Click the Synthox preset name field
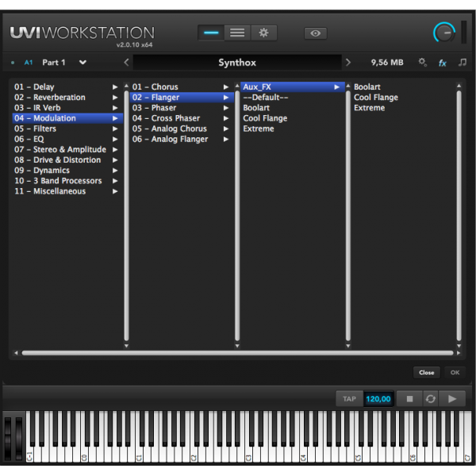The image size is (476, 476). click(x=237, y=63)
